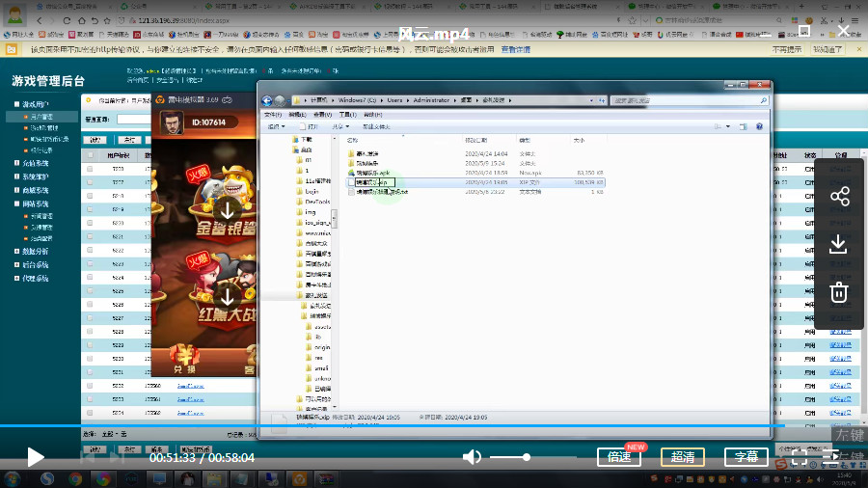Open the 组织 dropdown in the Explorer toolbar
Image resolution: width=868 pixels, height=488 pixels.
pos(276,126)
